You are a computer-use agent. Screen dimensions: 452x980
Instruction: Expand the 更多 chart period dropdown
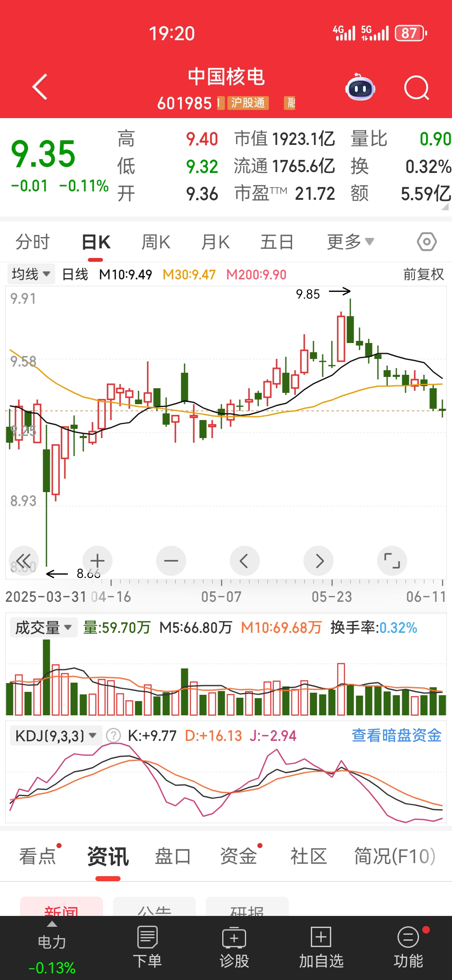tap(350, 242)
